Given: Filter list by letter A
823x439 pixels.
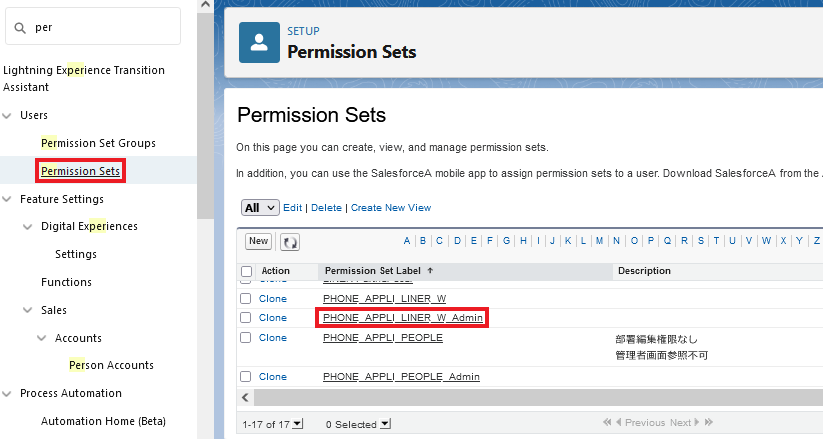Looking at the screenshot, I should pos(406,241).
